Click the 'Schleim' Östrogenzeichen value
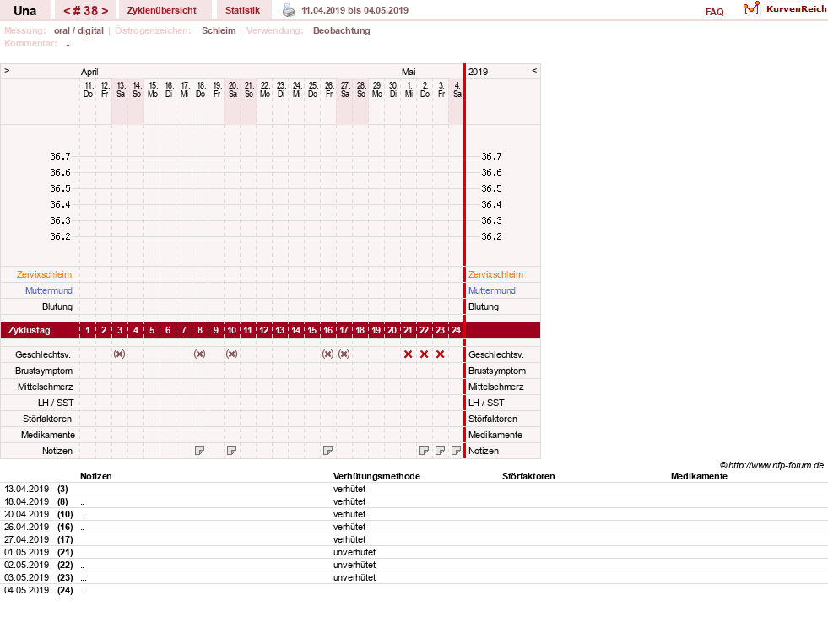The width and height of the screenshot is (828, 644). point(219,30)
